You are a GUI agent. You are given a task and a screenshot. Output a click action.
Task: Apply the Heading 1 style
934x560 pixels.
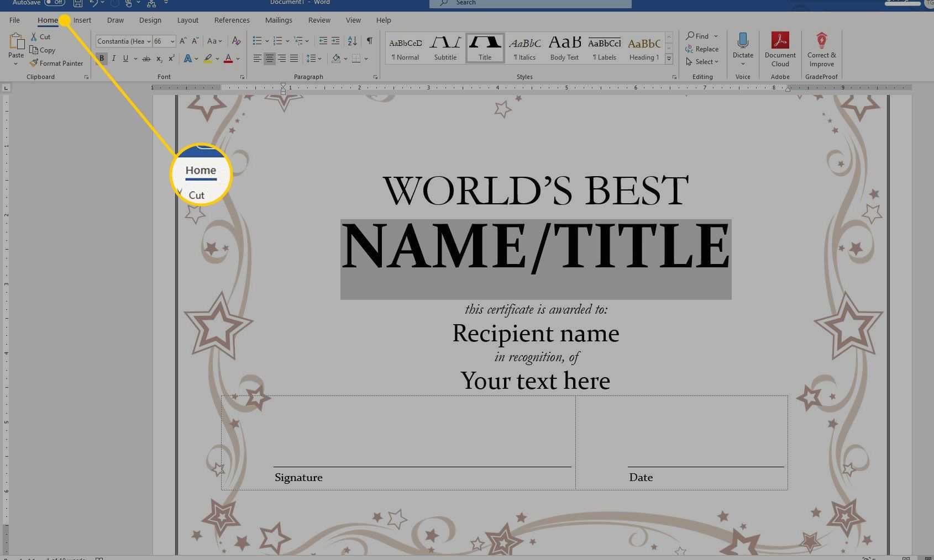[x=644, y=48]
